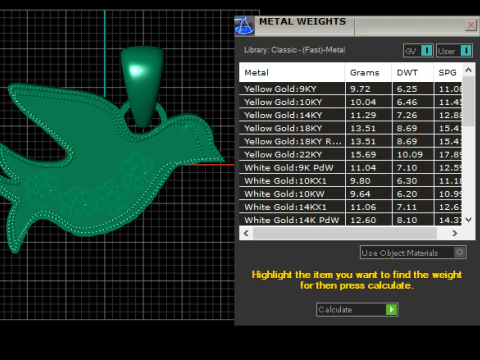Click the green play arrow on Calculate

click(391, 310)
